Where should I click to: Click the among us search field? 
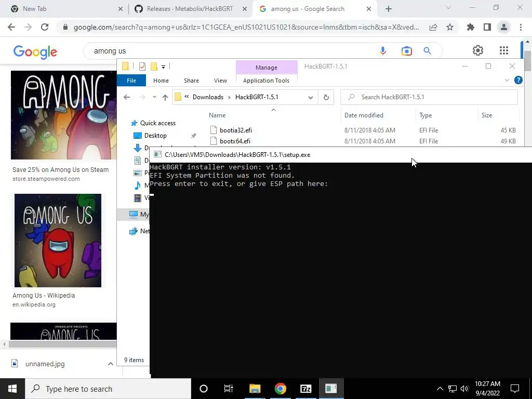click(231, 51)
